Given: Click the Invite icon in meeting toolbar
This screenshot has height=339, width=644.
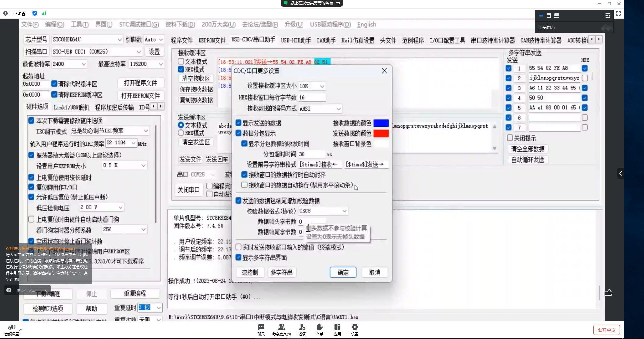Looking at the screenshot, I should click(x=302, y=327).
